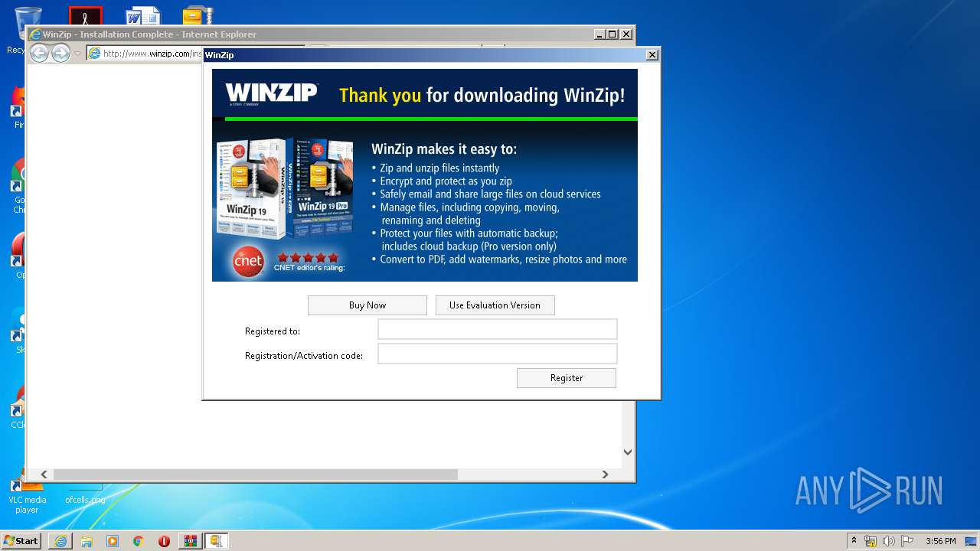The image size is (980, 551).
Task: Switch to WinRAR taskbar item
Action: click(190, 541)
